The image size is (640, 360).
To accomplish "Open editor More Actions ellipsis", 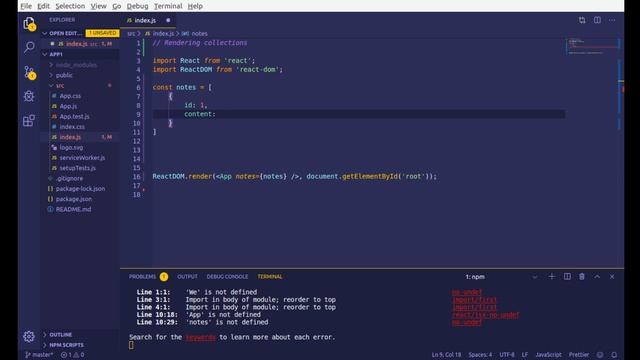I will (x=612, y=20).
